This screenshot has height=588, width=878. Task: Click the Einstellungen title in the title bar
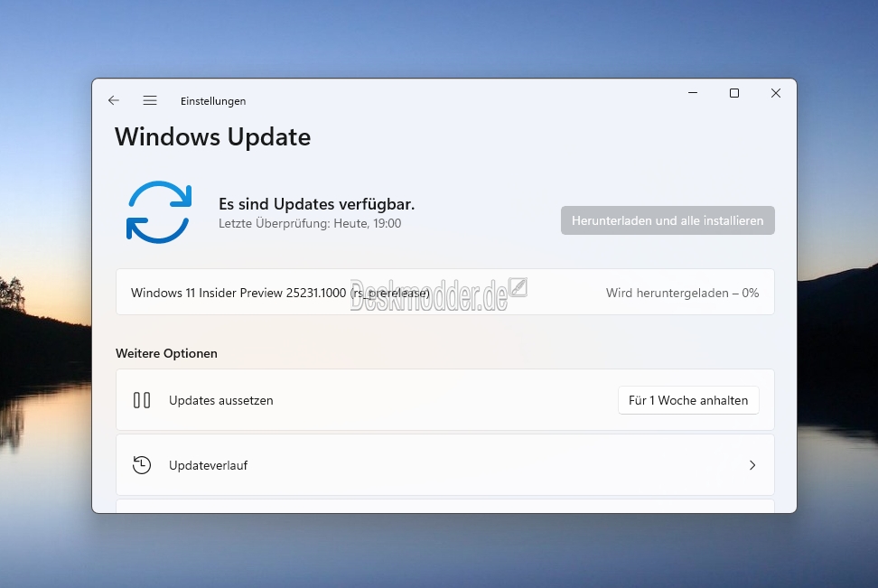tap(213, 101)
